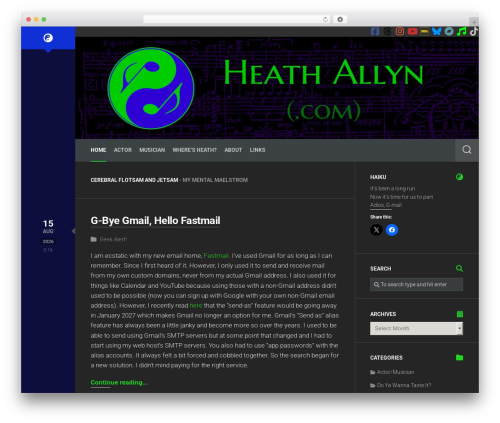
Task: Open the Select Month archives dropdown
Action: (416, 328)
